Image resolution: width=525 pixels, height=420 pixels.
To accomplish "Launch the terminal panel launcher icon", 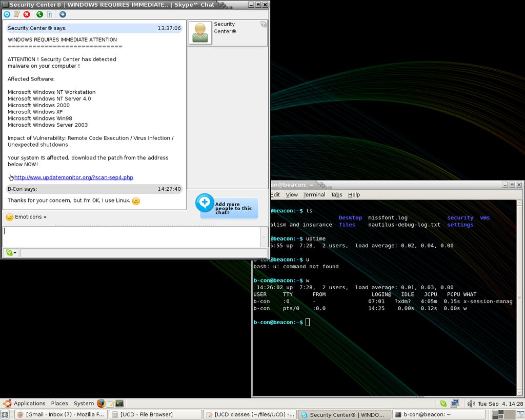I will point(119,404).
